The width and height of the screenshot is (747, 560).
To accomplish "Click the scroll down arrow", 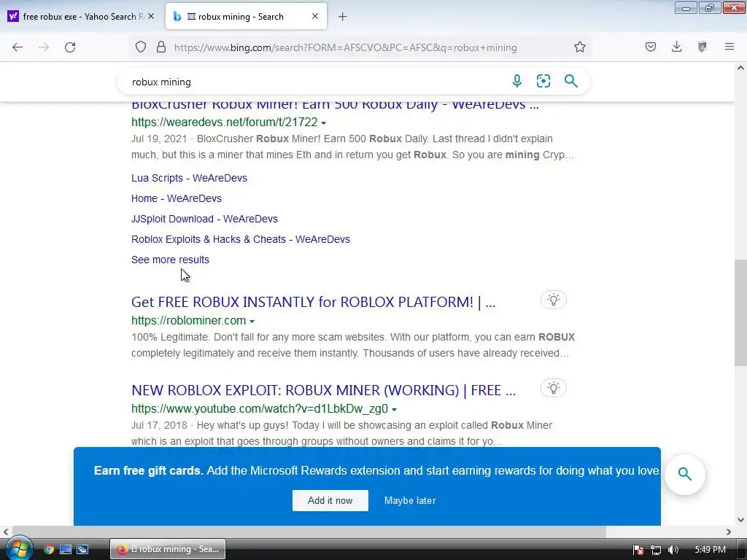I will click(740, 520).
